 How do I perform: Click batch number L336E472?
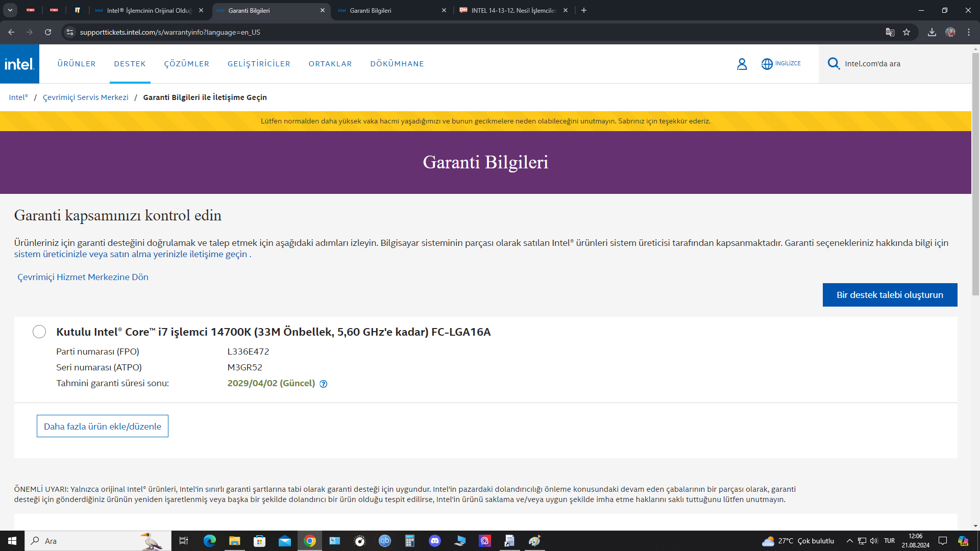click(248, 352)
